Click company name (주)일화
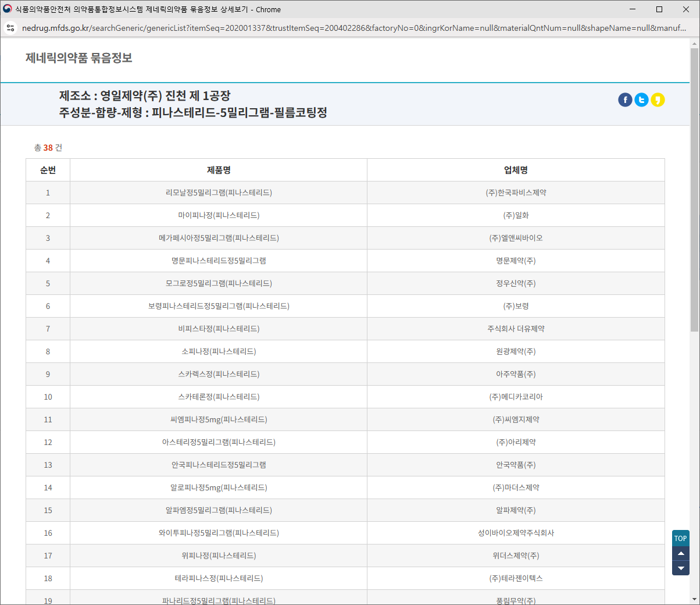Screen dimensions: 700x605 [516, 215]
